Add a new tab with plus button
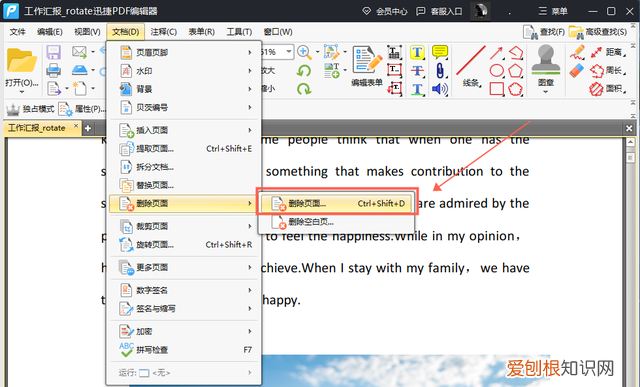640x387 pixels. click(87, 129)
